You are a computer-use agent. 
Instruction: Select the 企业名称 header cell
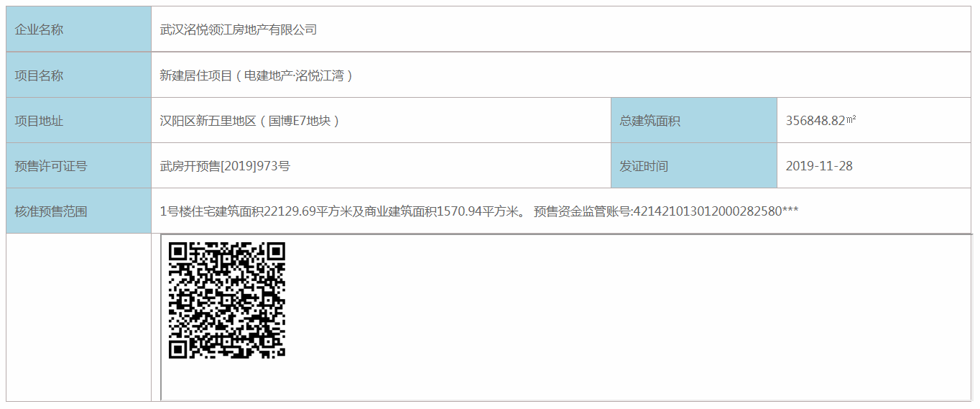tap(79, 29)
